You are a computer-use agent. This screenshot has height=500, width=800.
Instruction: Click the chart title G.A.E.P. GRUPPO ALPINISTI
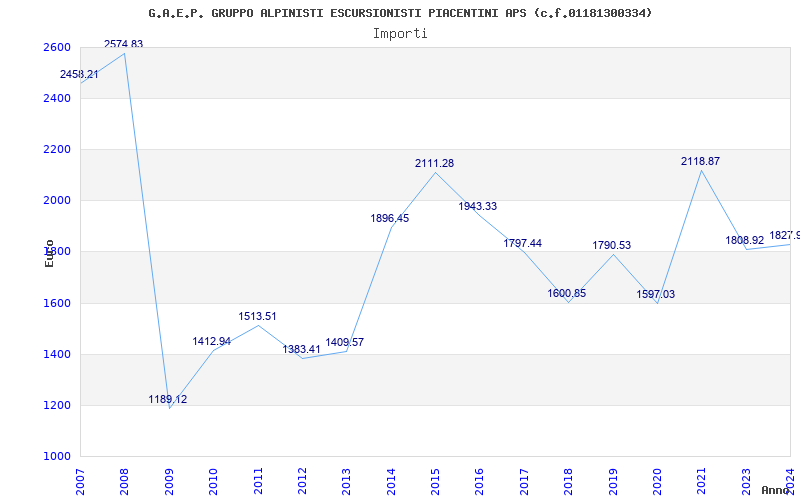(x=400, y=13)
